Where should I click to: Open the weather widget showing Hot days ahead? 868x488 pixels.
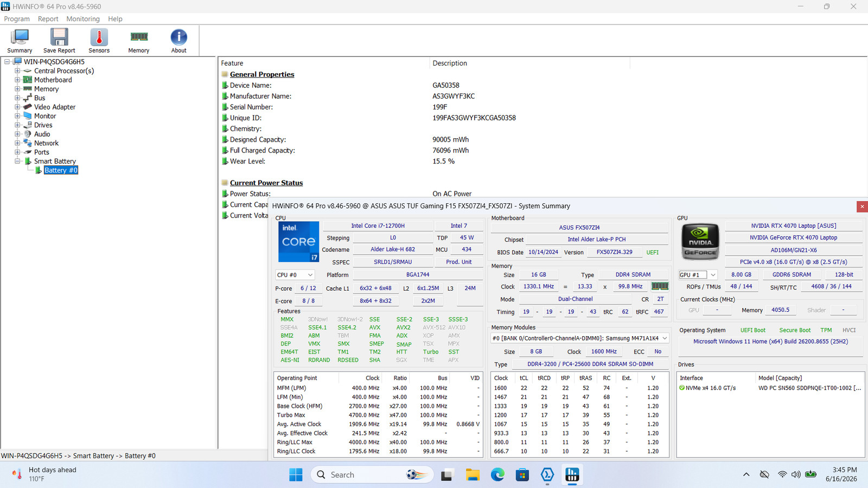coord(44,474)
